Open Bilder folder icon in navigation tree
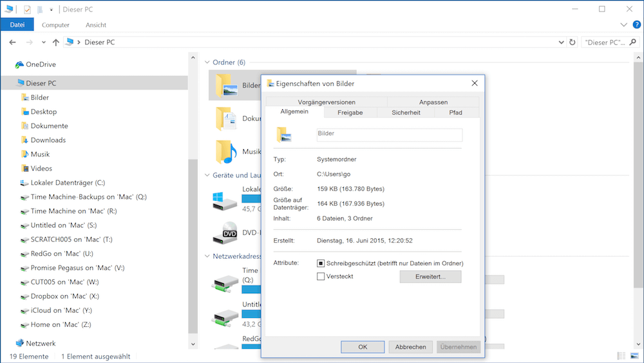Viewport: 644px width, 363px height. click(x=24, y=97)
